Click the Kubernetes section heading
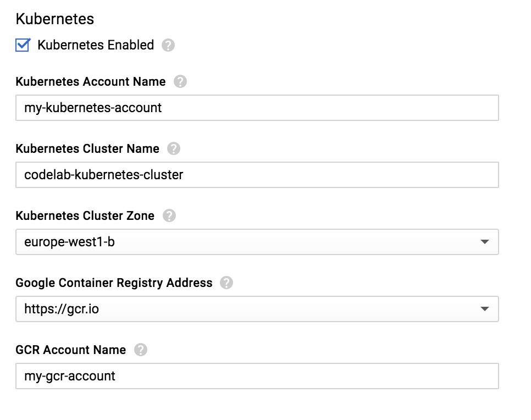This screenshot has height=420, width=531. (56, 18)
